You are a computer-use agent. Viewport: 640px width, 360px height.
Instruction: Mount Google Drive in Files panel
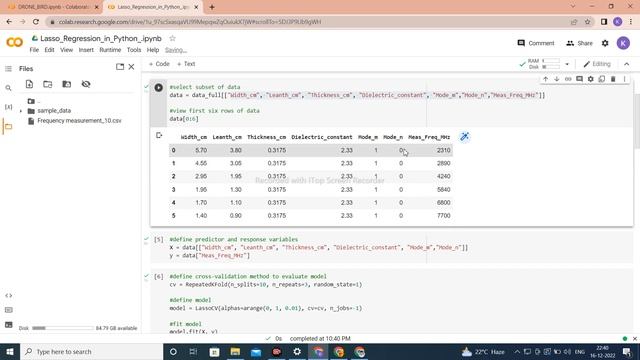tap(67, 84)
